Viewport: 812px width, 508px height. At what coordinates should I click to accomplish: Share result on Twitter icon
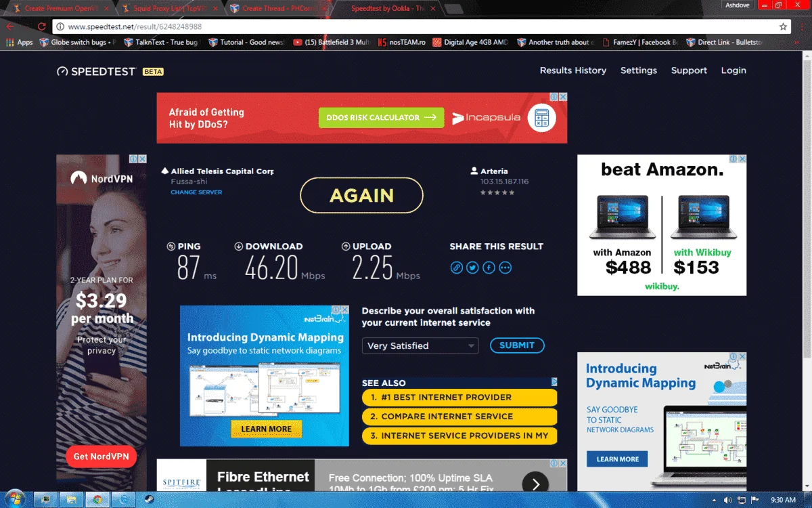tap(473, 268)
